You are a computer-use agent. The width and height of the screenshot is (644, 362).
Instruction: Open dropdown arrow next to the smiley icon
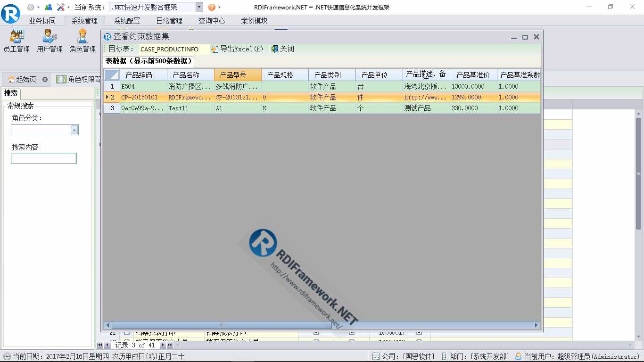(39, 8)
